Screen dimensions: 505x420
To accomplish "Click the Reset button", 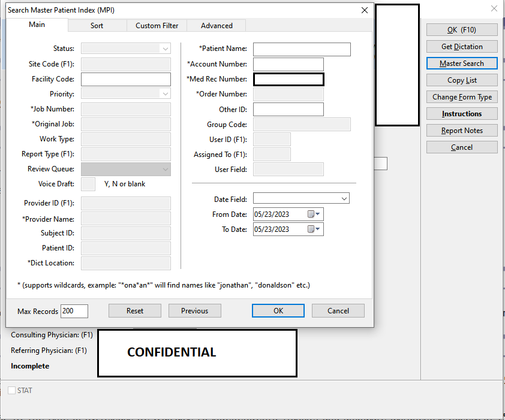I will point(134,310).
